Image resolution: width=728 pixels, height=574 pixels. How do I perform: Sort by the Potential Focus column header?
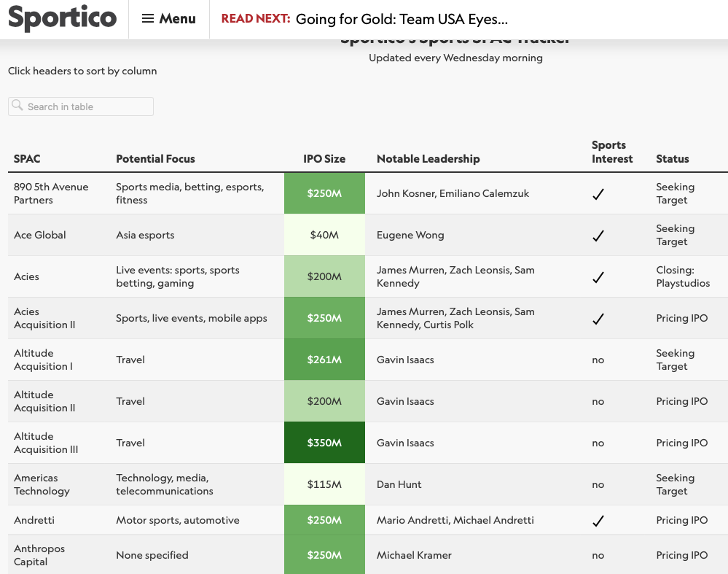(155, 159)
